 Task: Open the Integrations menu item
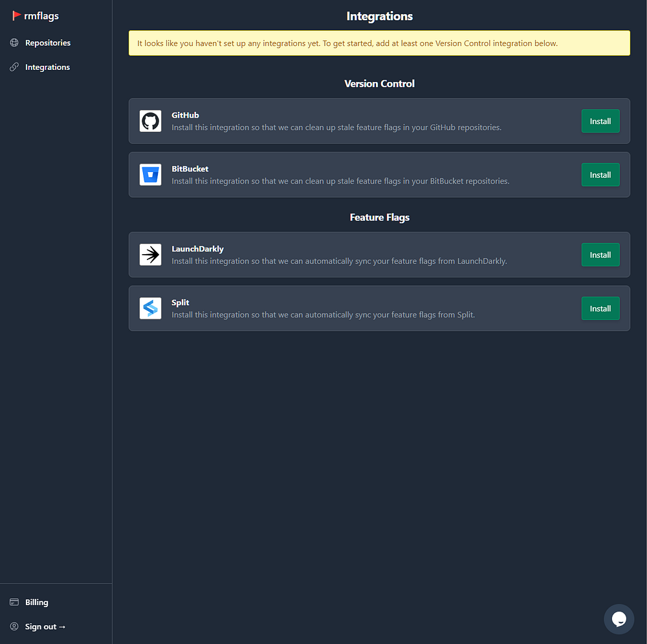47,67
